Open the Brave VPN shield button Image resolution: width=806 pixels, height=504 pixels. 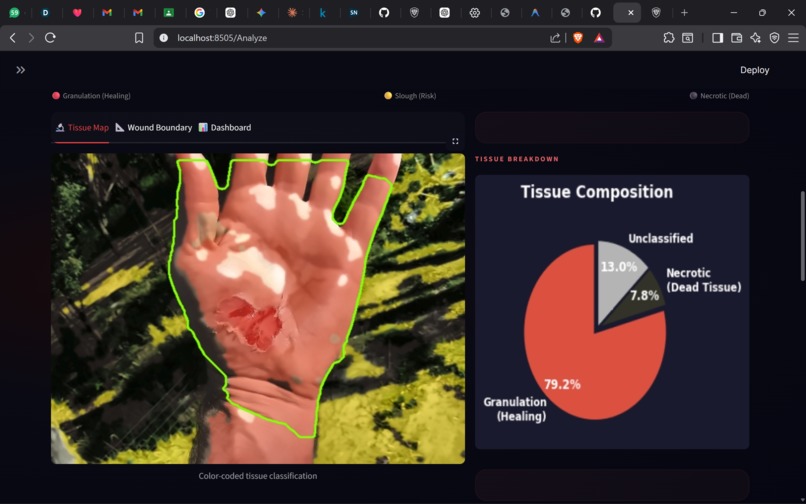(x=774, y=38)
